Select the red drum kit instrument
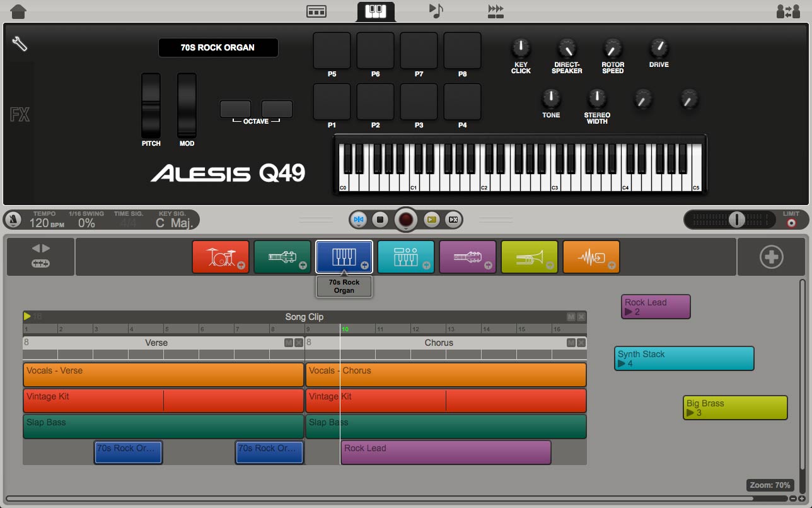The image size is (812, 508). click(221, 257)
